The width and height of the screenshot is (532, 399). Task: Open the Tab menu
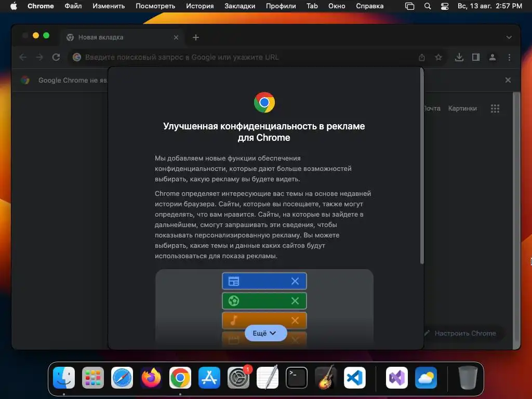(312, 6)
